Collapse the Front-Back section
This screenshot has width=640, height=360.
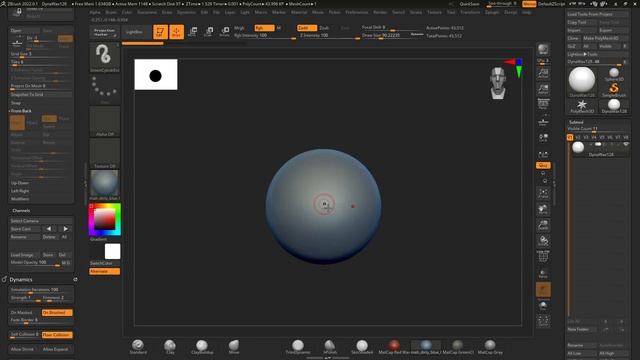pyautogui.click(x=21, y=111)
